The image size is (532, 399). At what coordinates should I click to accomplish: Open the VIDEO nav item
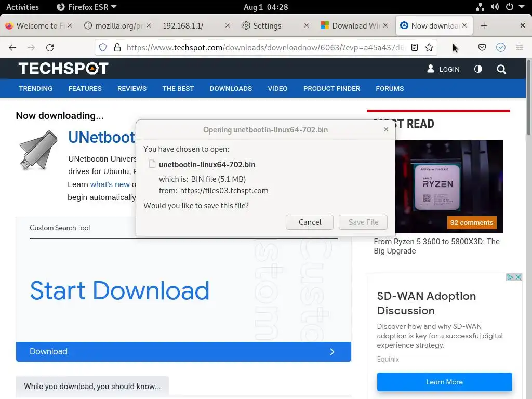(277, 88)
